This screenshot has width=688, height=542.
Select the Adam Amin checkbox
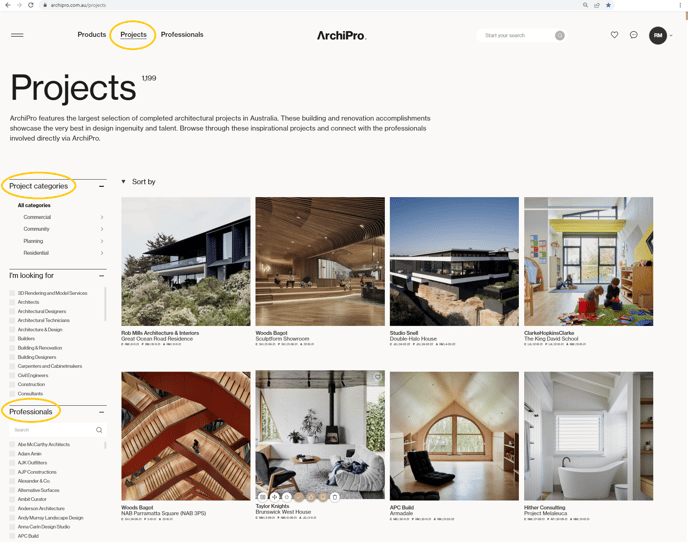[12, 453]
